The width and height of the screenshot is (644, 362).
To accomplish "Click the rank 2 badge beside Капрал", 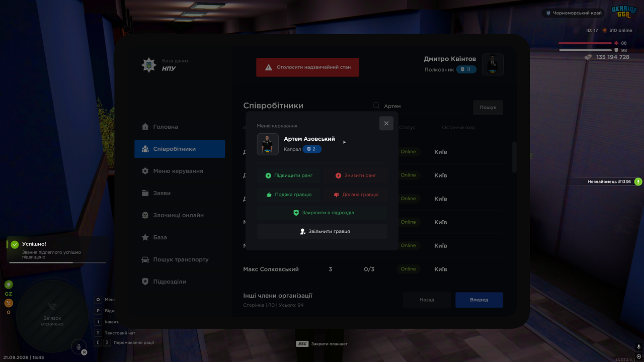I will coord(312,149).
